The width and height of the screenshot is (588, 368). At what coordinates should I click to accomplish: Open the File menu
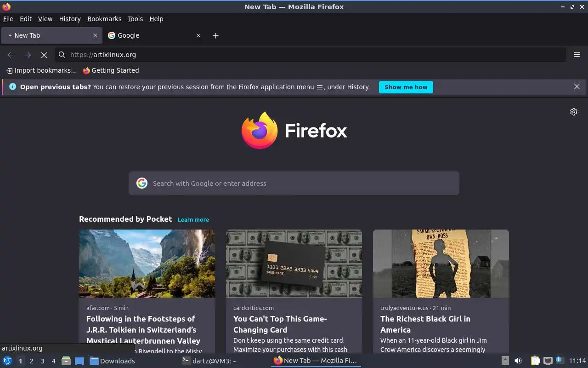[x=8, y=19]
